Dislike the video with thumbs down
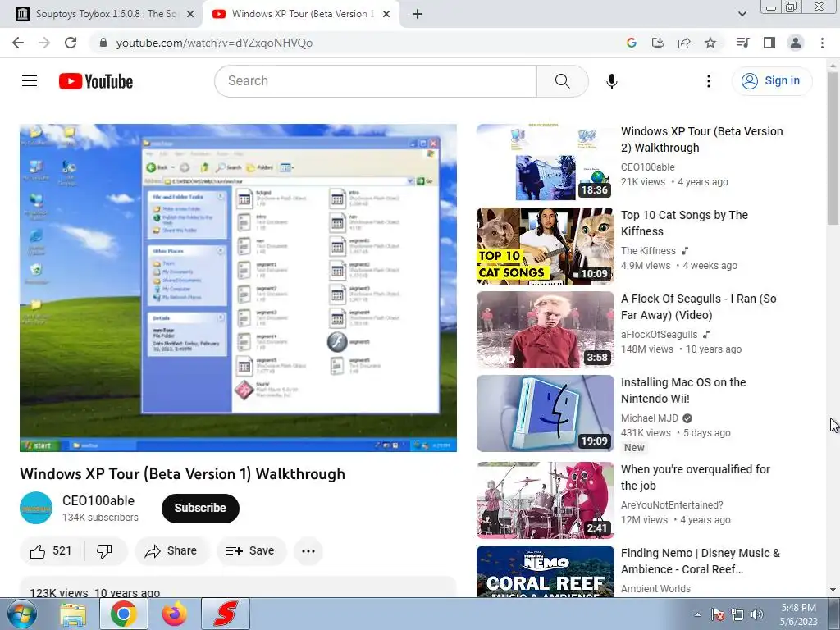840x630 pixels. [104, 550]
